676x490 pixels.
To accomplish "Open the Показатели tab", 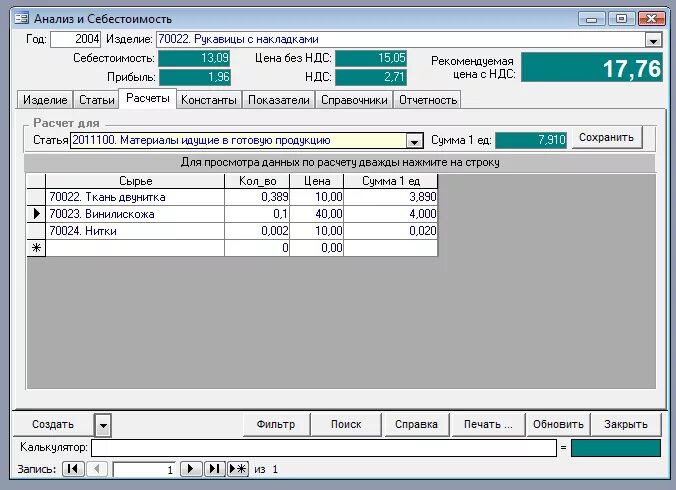I will pyautogui.click(x=279, y=100).
